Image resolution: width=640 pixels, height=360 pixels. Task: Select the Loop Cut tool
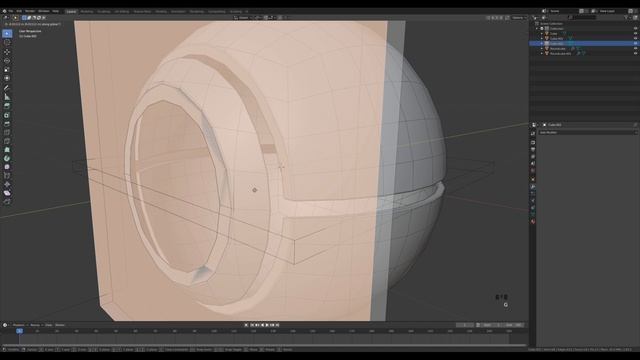click(7, 132)
